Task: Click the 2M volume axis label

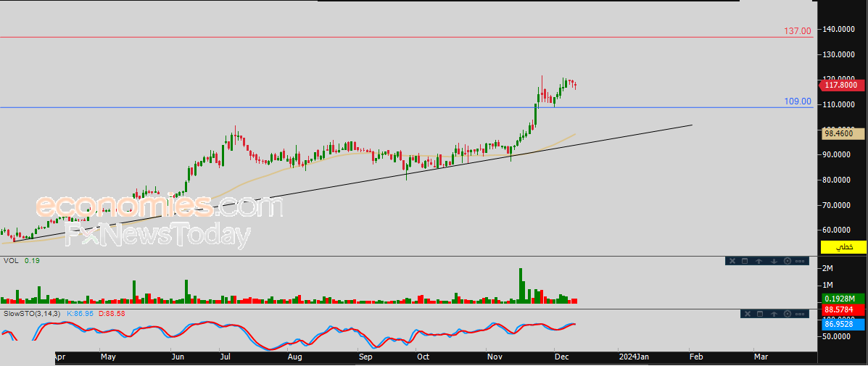Action: [829, 268]
